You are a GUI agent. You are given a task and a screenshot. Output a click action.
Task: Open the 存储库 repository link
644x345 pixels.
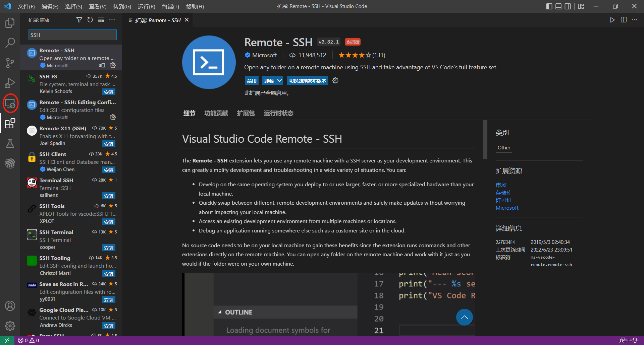point(504,193)
